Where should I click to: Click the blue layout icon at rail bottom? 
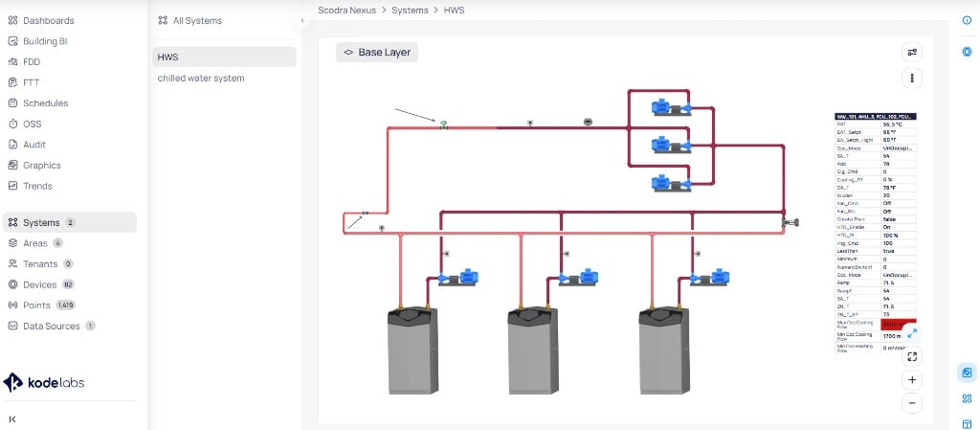tap(967, 423)
